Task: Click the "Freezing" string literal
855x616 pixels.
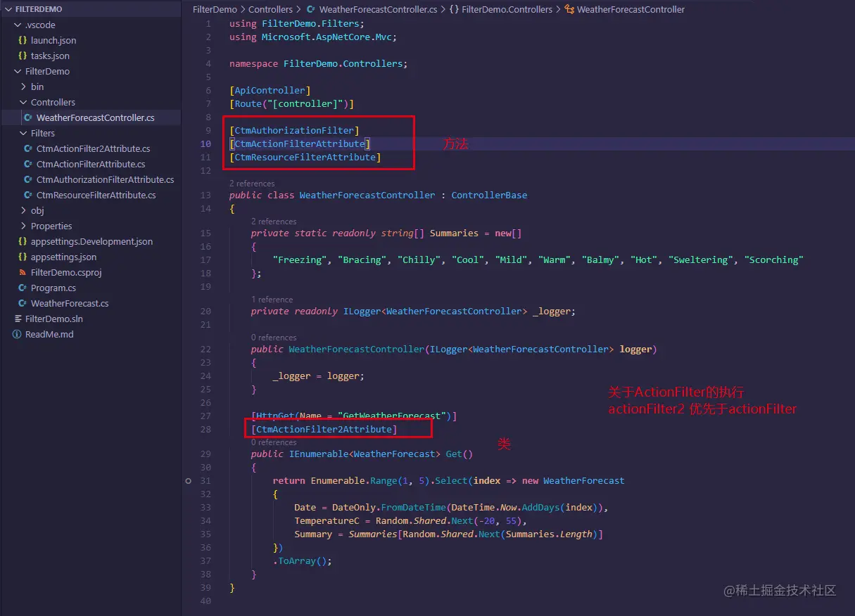Action: click(300, 260)
